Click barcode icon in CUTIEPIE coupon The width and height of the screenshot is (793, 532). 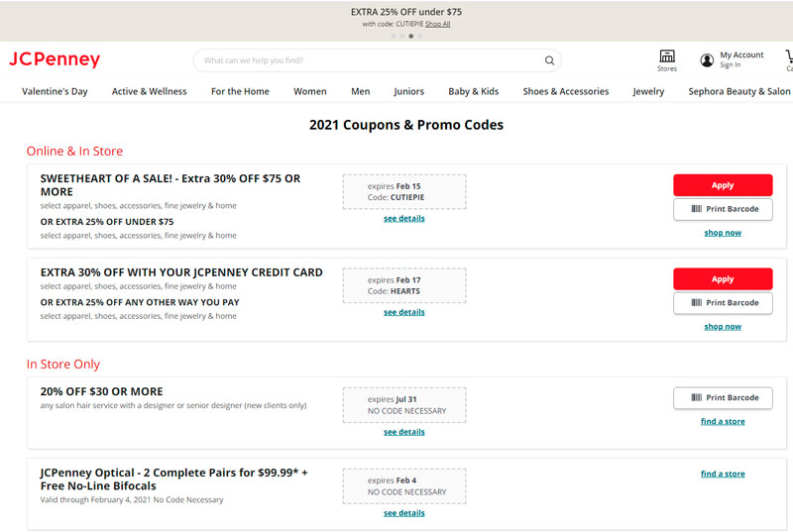[697, 209]
